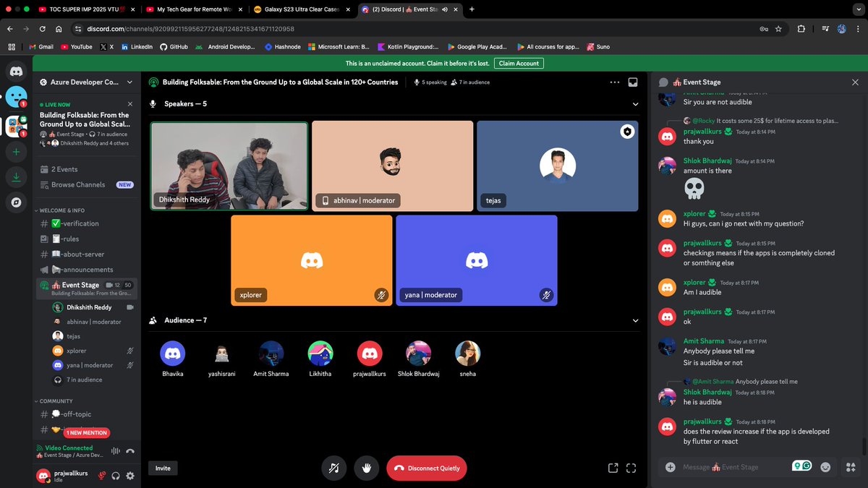
Task: Click Amit Sharma audience avatar
Action: click(x=271, y=354)
